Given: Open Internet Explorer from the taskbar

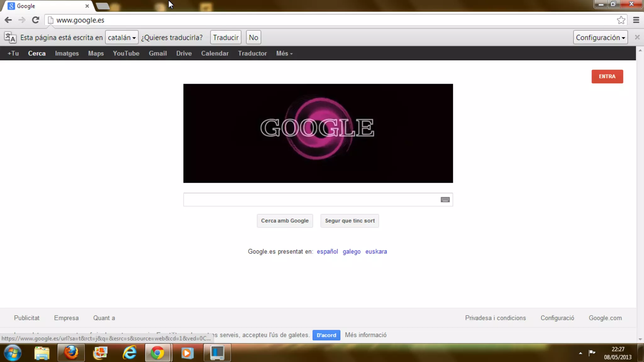Looking at the screenshot, I should coord(130,353).
